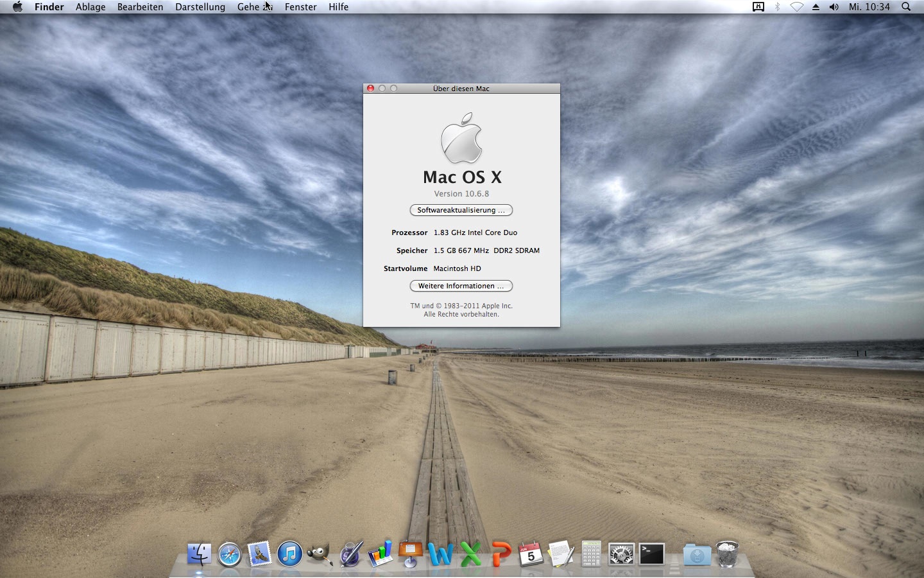Open the Apple menu
The image size is (924, 578).
(17, 7)
